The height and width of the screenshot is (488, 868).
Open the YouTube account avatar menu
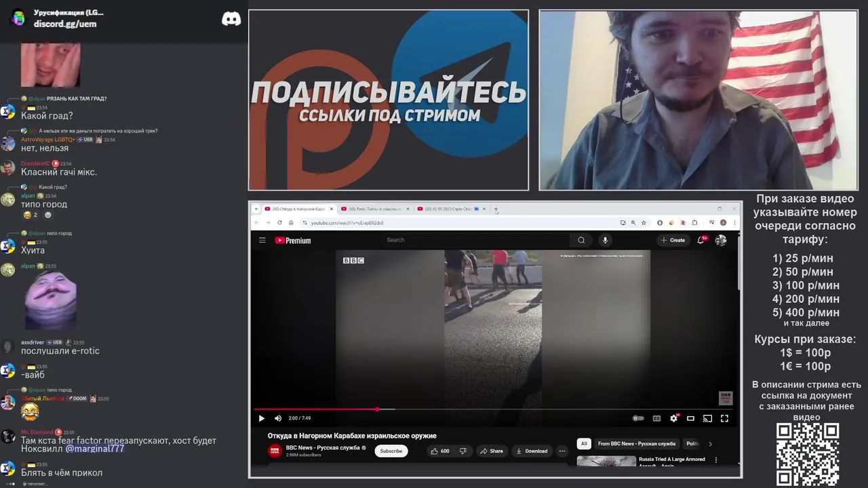pyautogui.click(x=721, y=240)
